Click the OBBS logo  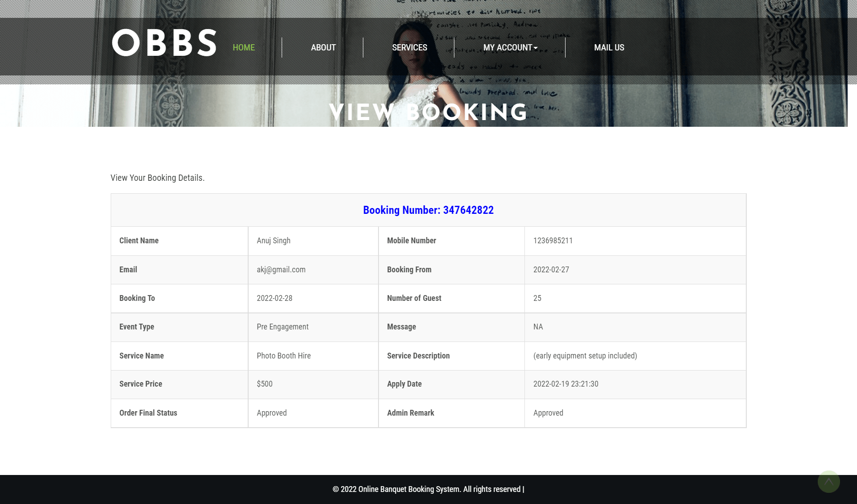[x=164, y=44]
